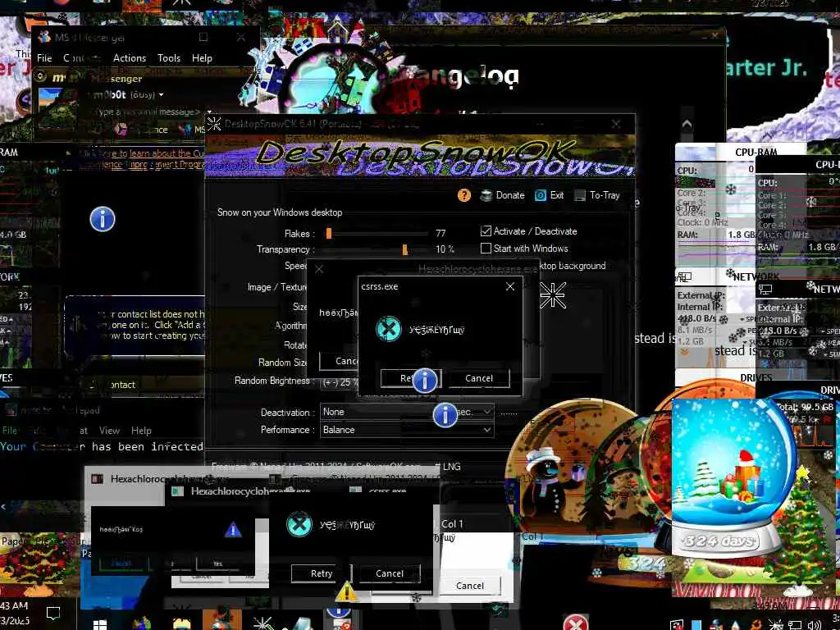
Task: Open the Help menu in Notepad
Action: 141,430
